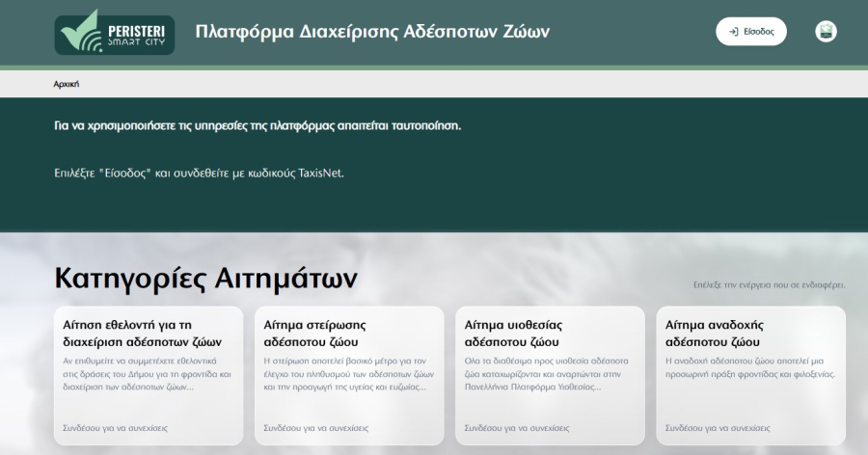Click 'Συνδέσου για να συνεχίσεις' in sterilization card
The height and width of the screenshot is (455, 868).
(315, 427)
